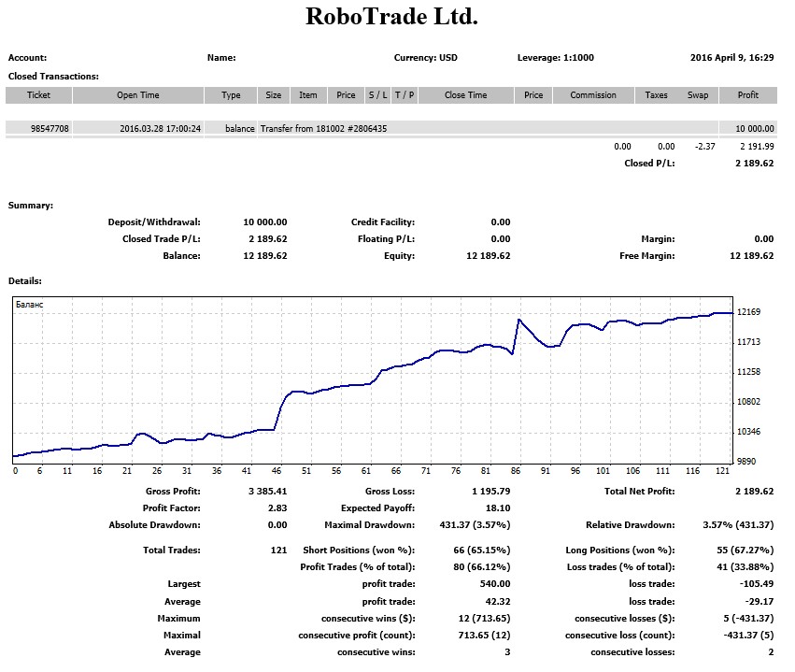Click the Loss trades value 41 (33.88%)
This screenshot has height=672, width=795.
tap(745, 567)
